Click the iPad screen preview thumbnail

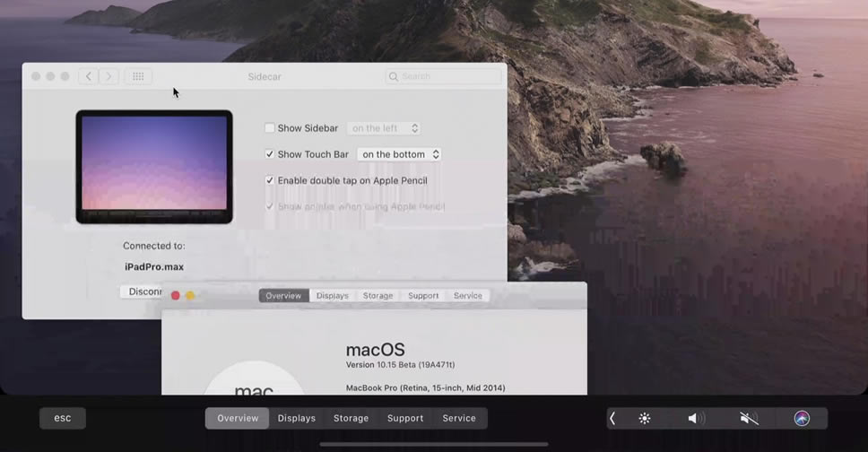click(154, 165)
